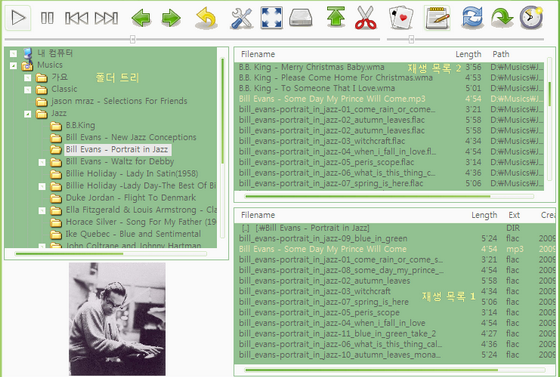Image resolution: width=560 pixels, height=377 pixels.
Task: Collapse the Jazz folder tree node
Action: (x=28, y=114)
